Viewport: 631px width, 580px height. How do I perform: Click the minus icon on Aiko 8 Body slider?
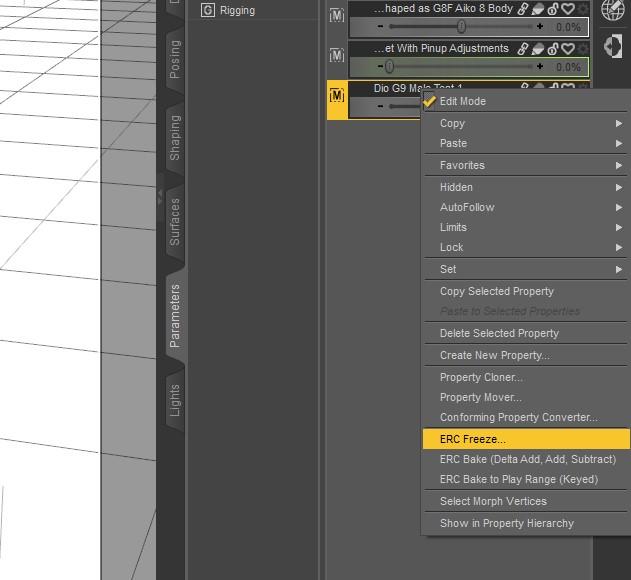pyautogui.click(x=380, y=27)
